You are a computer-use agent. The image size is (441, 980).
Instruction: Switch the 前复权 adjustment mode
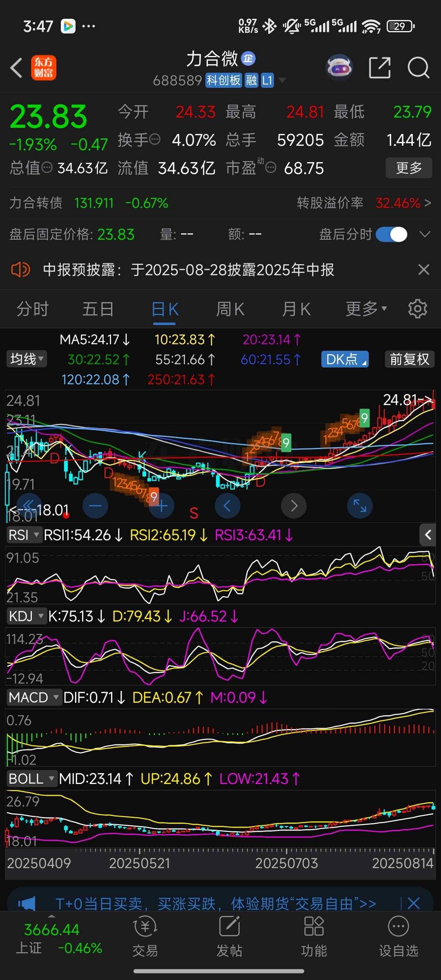[x=410, y=359]
